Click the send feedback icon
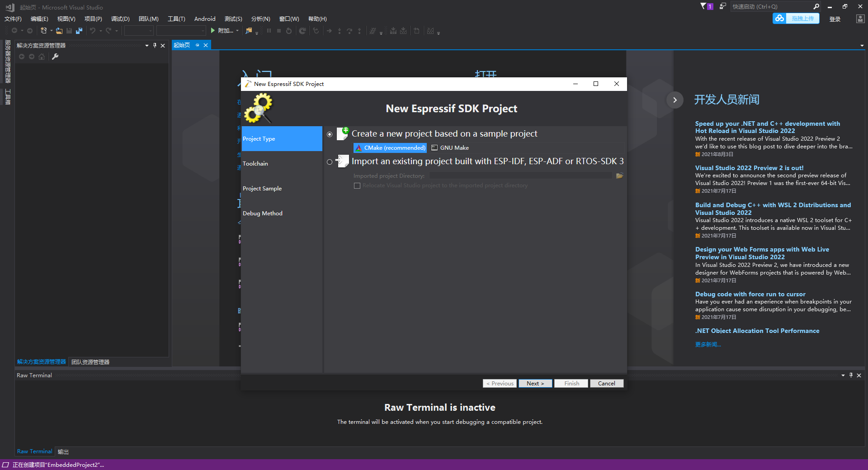This screenshot has height=470, width=868. (x=723, y=6)
